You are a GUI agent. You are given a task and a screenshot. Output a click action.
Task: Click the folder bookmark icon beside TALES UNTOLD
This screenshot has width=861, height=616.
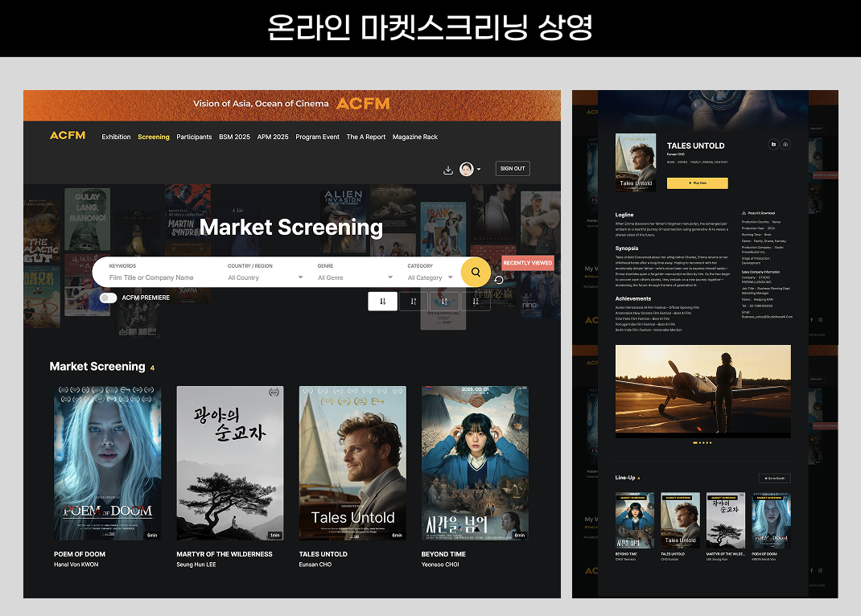(773, 144)
